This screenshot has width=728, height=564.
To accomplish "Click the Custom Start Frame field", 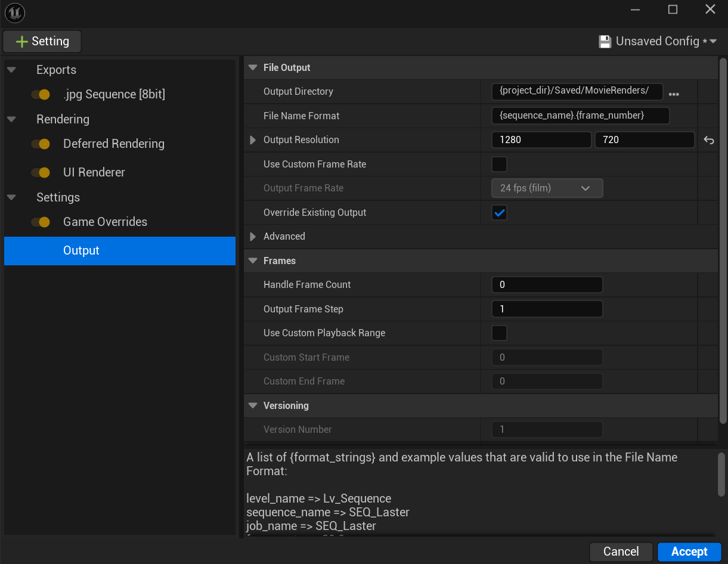I will coord(547,357).
